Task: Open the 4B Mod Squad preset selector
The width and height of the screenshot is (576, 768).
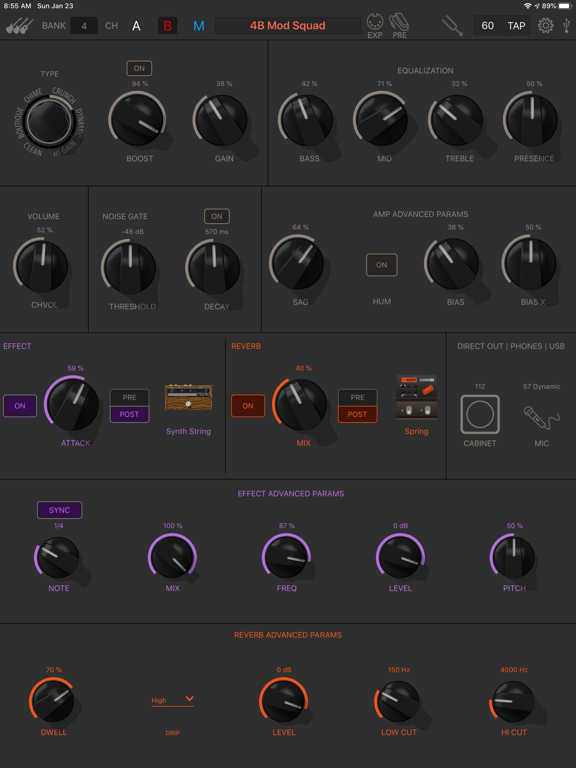Action: (288, 25)
